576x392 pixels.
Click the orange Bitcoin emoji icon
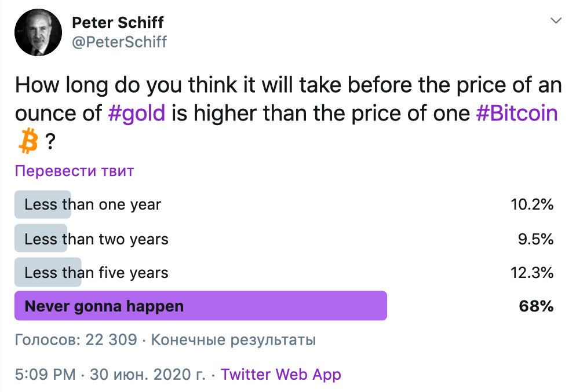(x=27, y=142)
